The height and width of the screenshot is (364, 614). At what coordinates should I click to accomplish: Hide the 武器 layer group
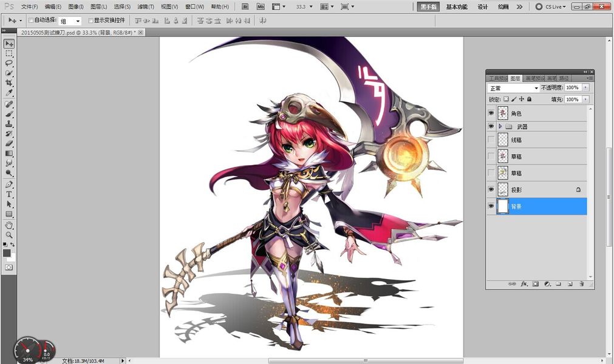[491, 126]
